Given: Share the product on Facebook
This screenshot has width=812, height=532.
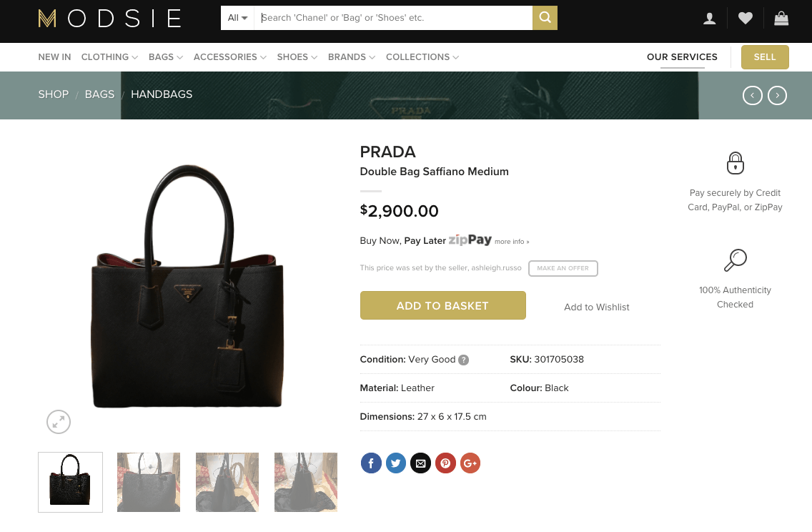Looking at the screenshot, I should [371, 463].
